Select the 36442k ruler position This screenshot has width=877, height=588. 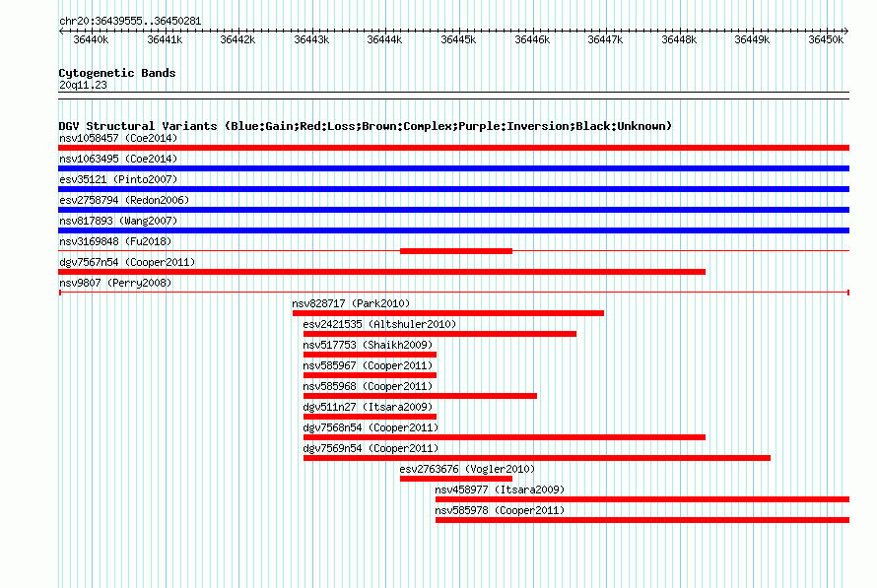coord(237,39)
